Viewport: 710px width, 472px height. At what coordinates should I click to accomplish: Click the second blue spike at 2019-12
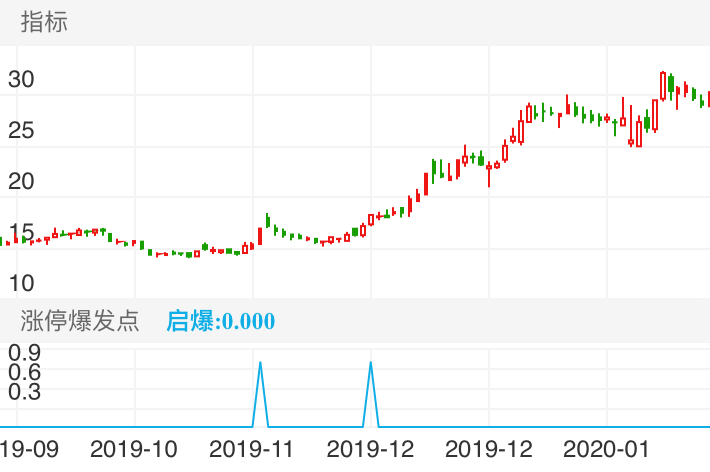click(371, 394)
